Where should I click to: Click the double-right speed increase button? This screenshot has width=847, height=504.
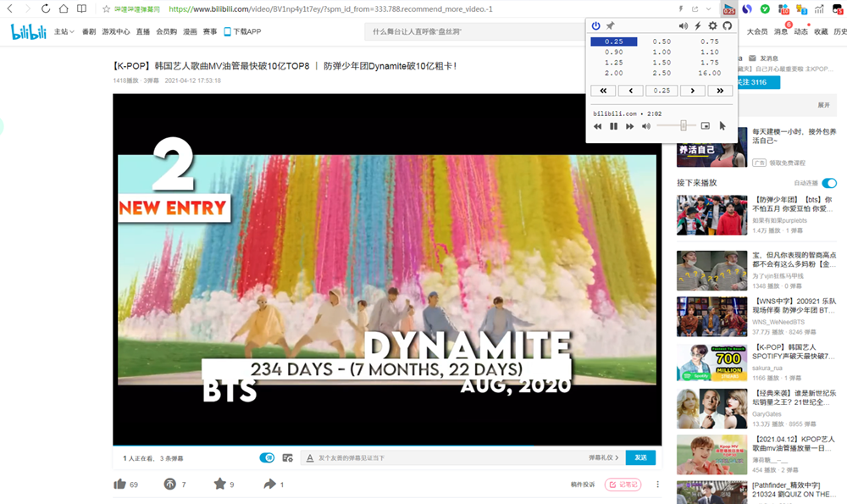pos(720,91)
